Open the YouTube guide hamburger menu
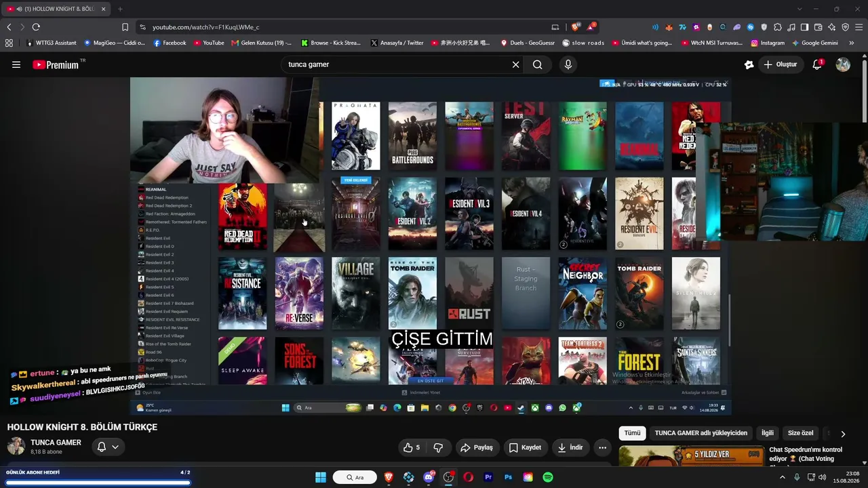Screen dimensions: 868x488 [16, 64]
